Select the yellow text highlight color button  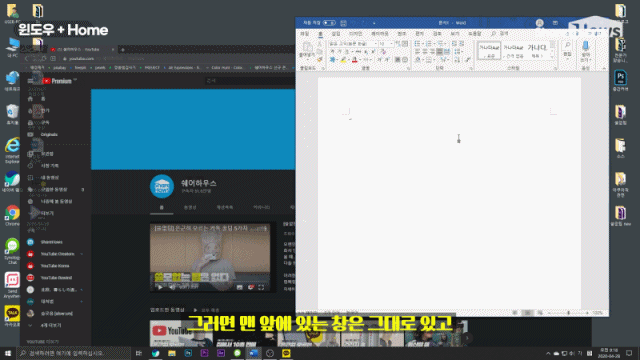(344, 60)
